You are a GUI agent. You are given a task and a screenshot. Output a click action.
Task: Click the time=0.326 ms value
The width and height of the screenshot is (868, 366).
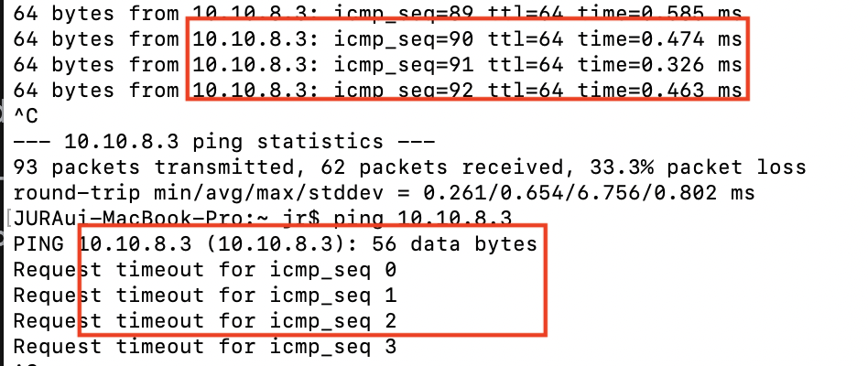pyautogui.click(x=659, y=65)
